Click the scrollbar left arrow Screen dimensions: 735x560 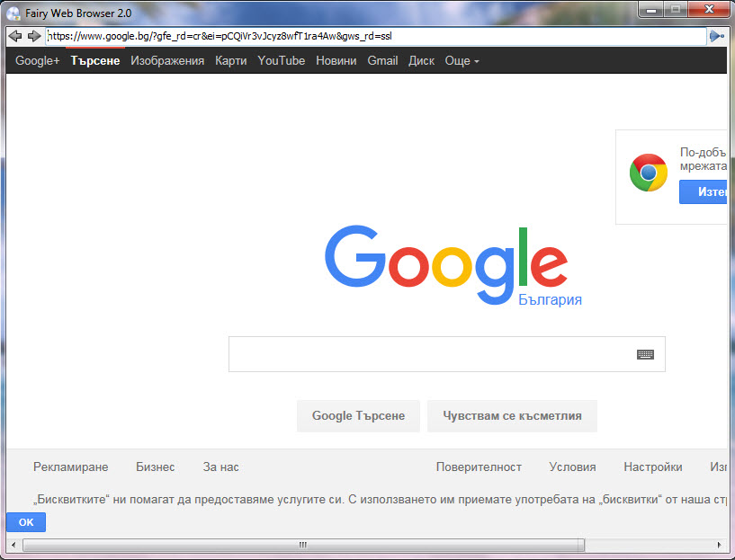[13, 545]
